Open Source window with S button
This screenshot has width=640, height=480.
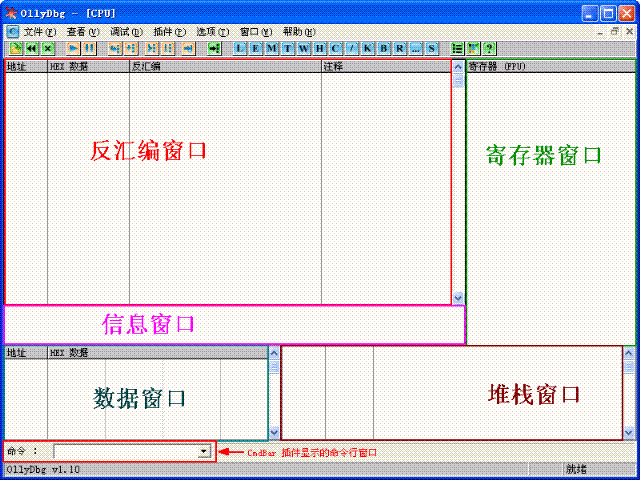431,49
